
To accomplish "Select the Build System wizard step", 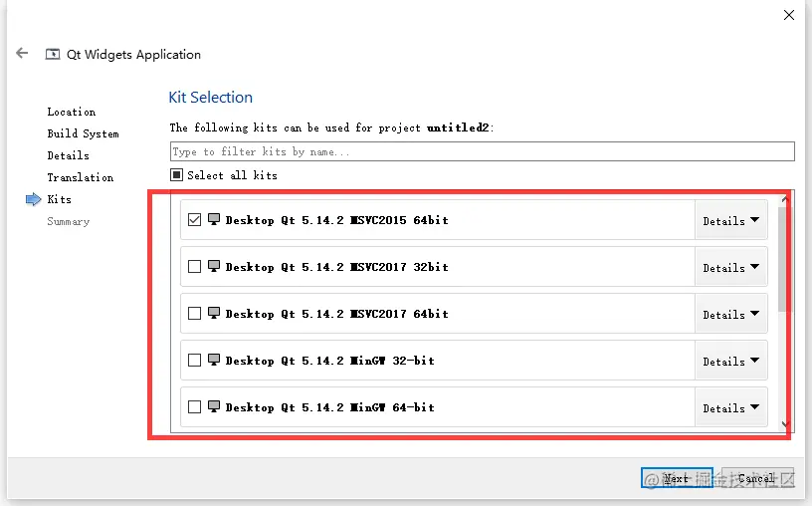I will click(83, 133).
